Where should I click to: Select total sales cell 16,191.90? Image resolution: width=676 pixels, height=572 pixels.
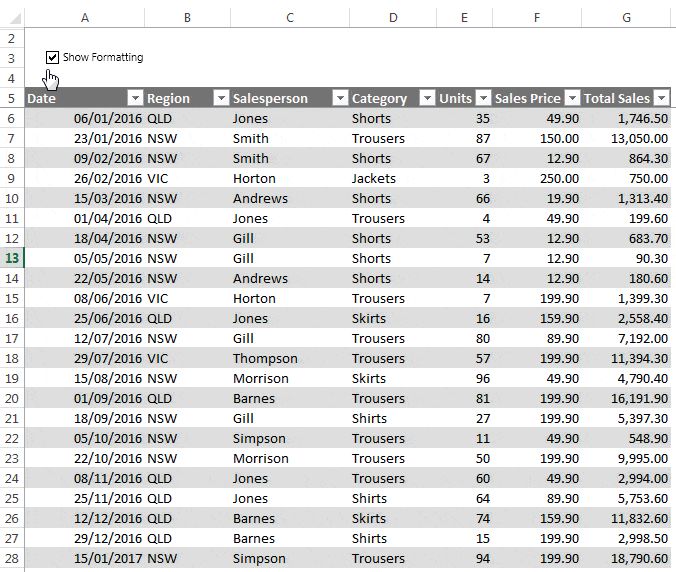pos(626,398)
